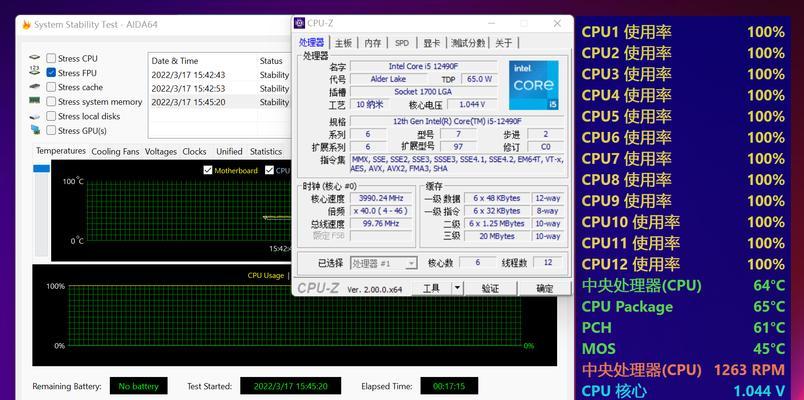Click the blue graph scale slider left of temperature chart
The width and height of the screenshot is (804, 400).
click(42, 168)
